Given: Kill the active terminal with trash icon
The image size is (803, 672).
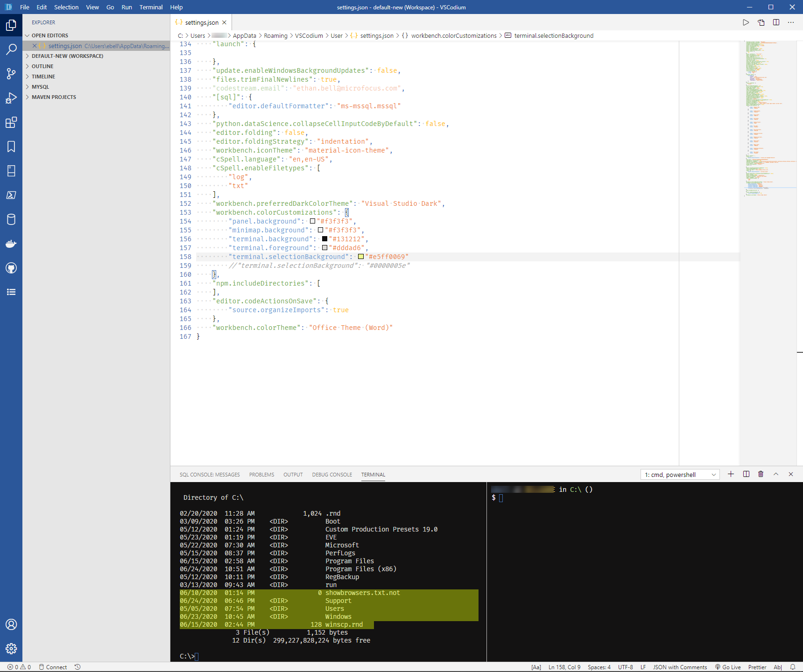Looking at the screenshot, I should [761, 474].
